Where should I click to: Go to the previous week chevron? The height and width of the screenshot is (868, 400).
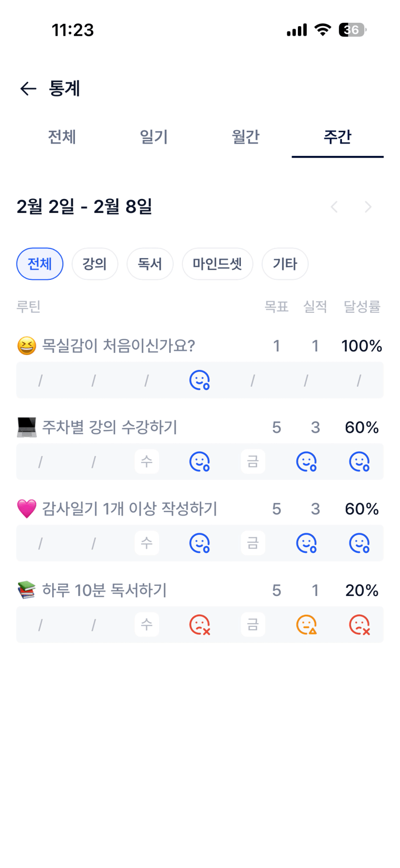334,207
